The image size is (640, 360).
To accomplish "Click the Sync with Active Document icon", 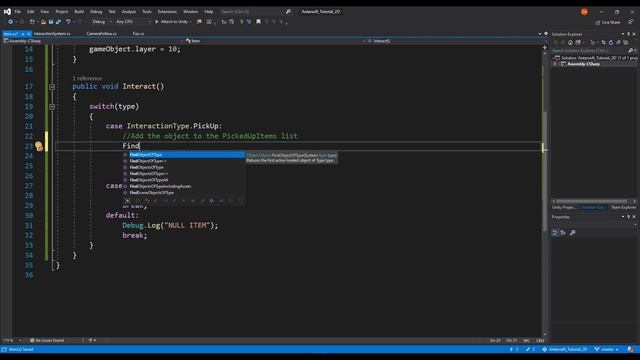I will click(x=603, y=42).
